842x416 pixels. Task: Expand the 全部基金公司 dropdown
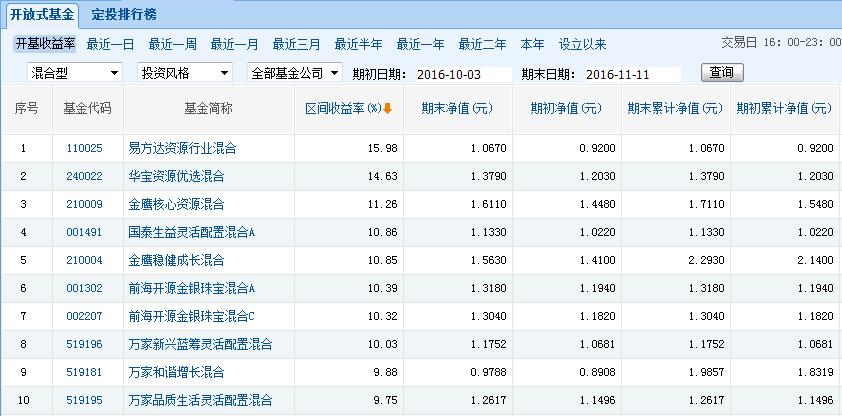[x=295, y=72]
